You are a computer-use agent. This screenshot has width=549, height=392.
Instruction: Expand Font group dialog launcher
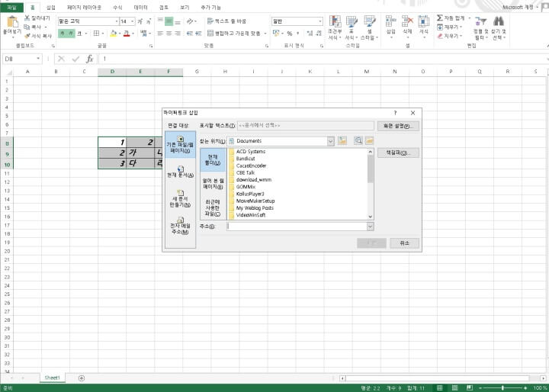[x=151, y=46]
